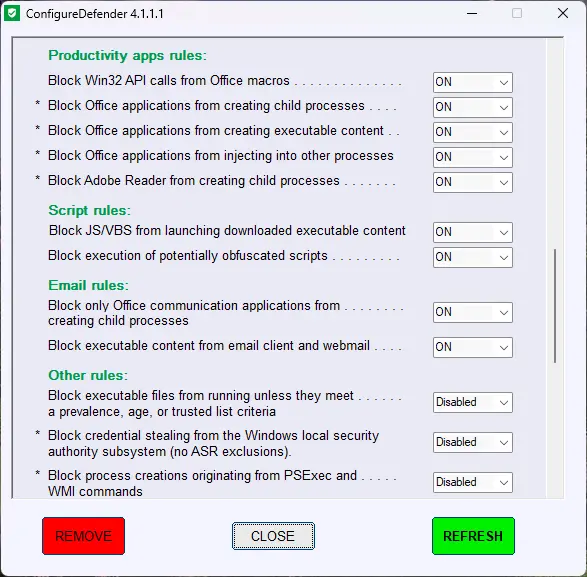The height and width of the screenshot is (577, 587).
Task: Click 'Block JS/VBS from launching downloaded executable content' text
Action: point(227,231)
